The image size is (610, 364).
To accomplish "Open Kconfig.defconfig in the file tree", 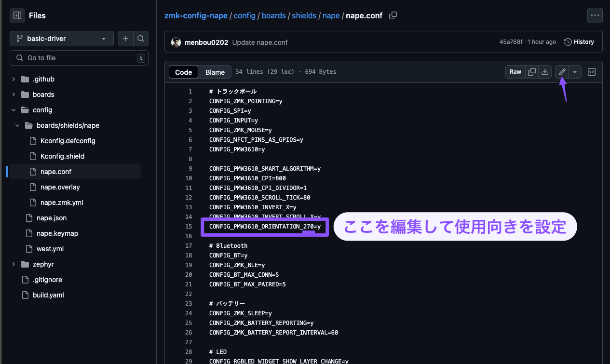I will 68,141.
